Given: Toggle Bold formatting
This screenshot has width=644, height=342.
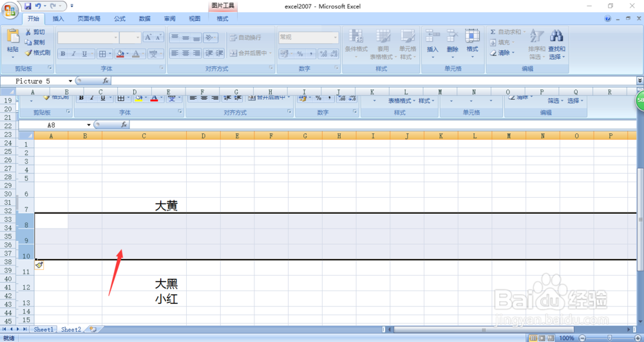Looking at the screenshot, I should click(63, 53).
